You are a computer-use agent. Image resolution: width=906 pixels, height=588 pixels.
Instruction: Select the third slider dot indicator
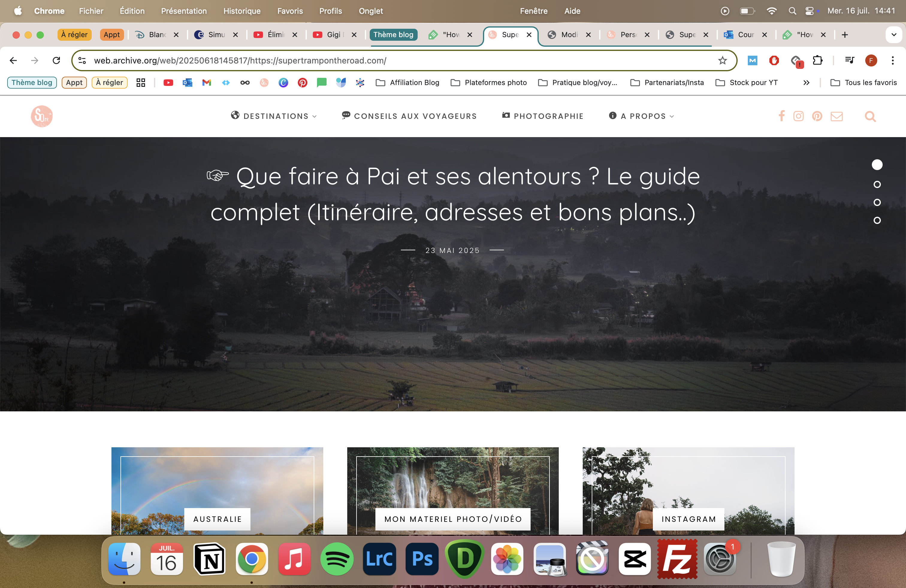pyautogui.click(x=877, y=202)
